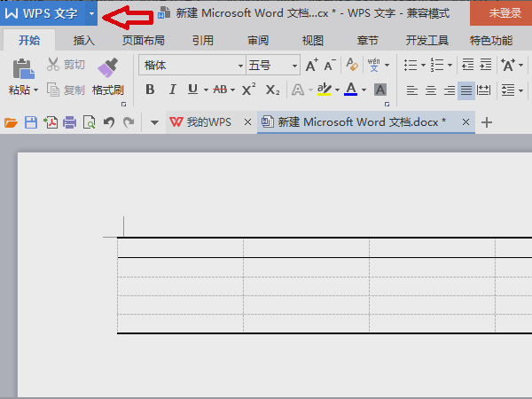Click the Cut (剪切) scissors icon
Viewport: 532px width, 399px height.
coord(53,64)
